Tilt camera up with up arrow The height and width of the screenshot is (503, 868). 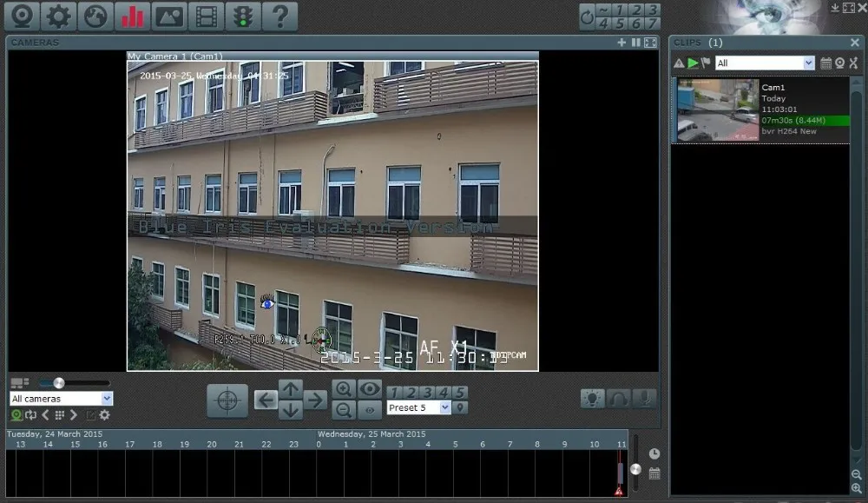coord(291,389)
